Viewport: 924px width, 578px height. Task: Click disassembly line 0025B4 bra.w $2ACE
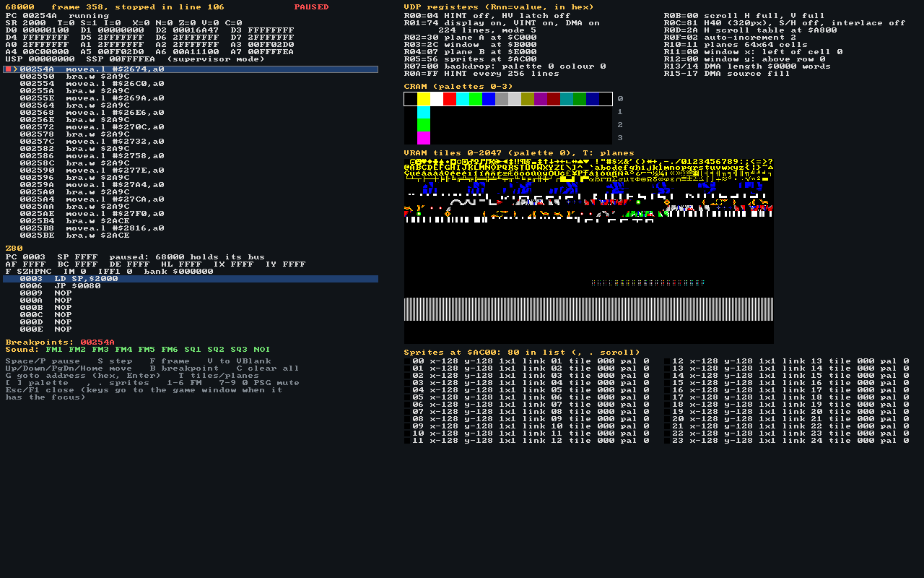(x=191, y=221)
